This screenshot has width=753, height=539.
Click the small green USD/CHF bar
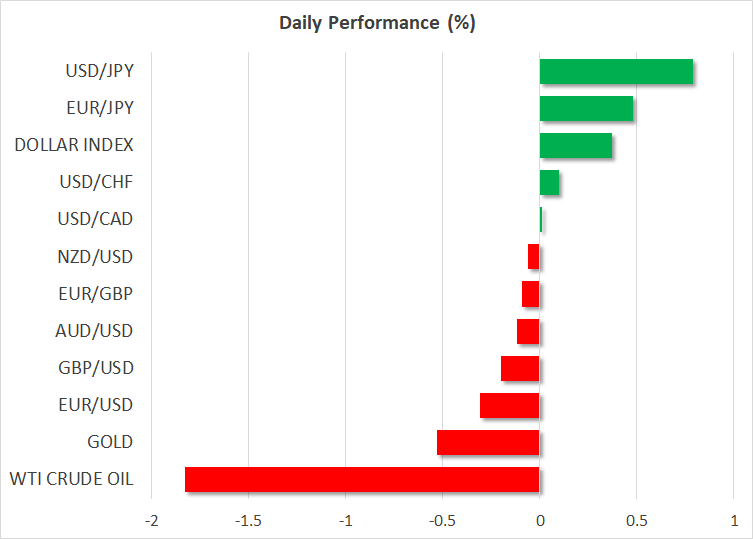pos(549,183)
